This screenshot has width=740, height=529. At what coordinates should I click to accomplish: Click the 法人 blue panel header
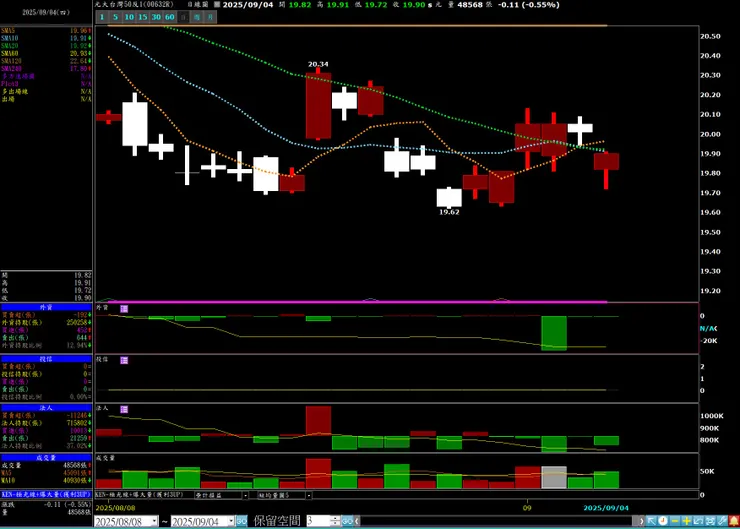[x=46, y=408]
